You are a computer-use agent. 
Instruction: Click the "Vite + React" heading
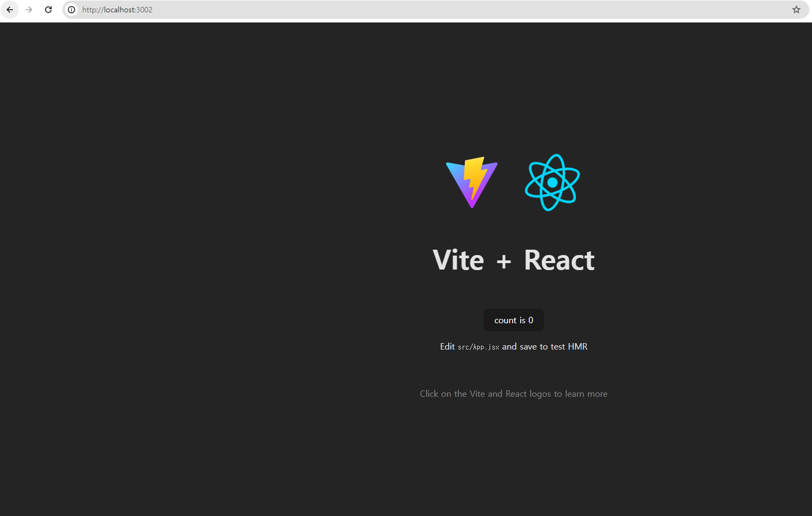tap(514, 260)
